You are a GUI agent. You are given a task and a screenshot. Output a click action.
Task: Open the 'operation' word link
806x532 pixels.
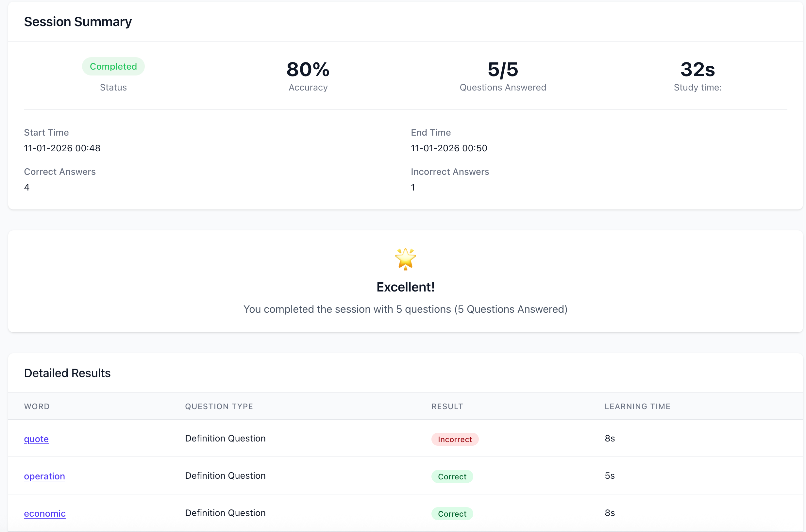44,476
